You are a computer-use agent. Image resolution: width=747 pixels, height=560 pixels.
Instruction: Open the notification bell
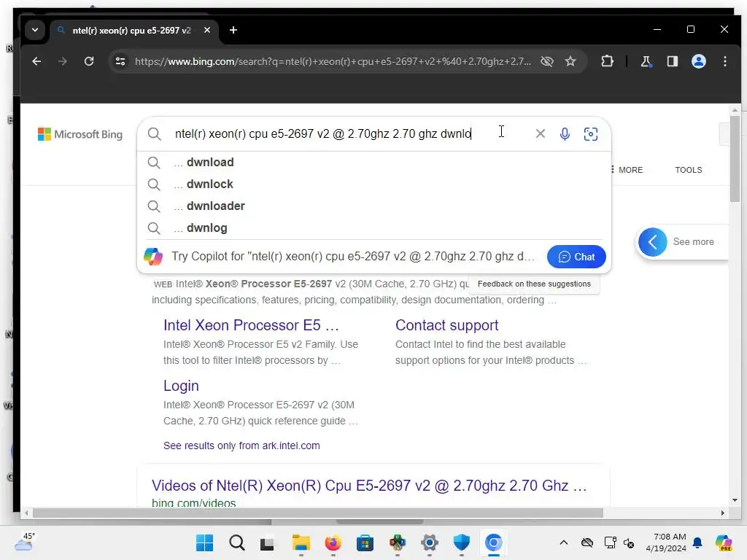point(697,542)
